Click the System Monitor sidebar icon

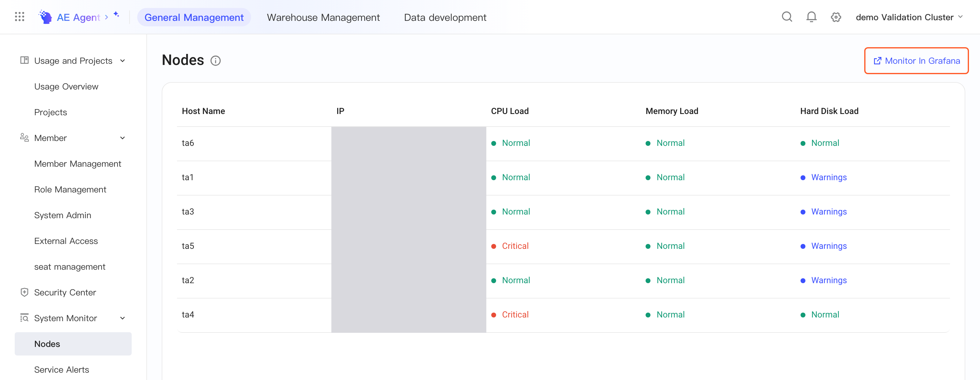[24, 318]
